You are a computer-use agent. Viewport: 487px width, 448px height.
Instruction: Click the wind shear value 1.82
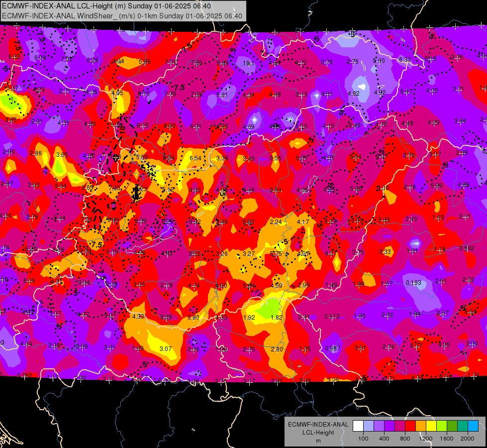click(277, 318)
